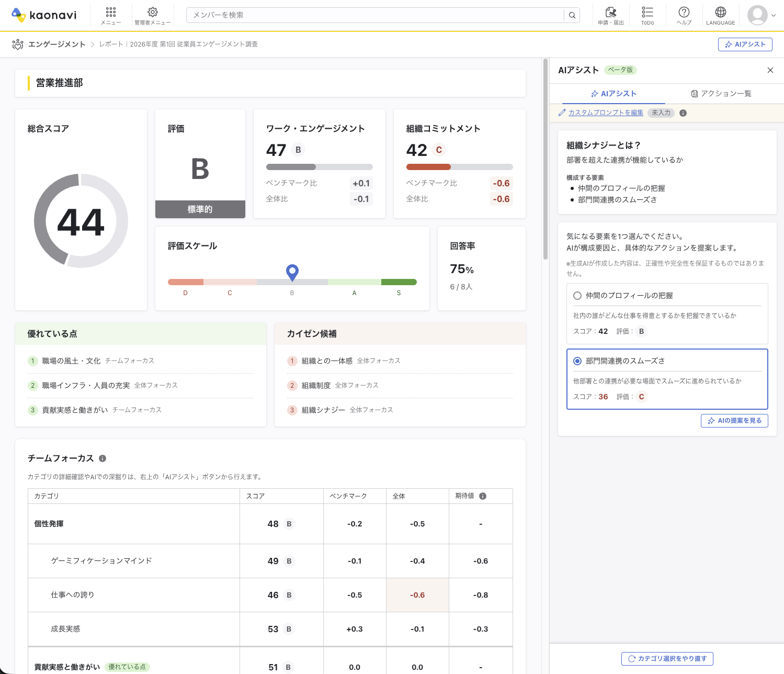Click the info icon beside 未入力
This screenshot has width=784, height=674.
point(683,113)
